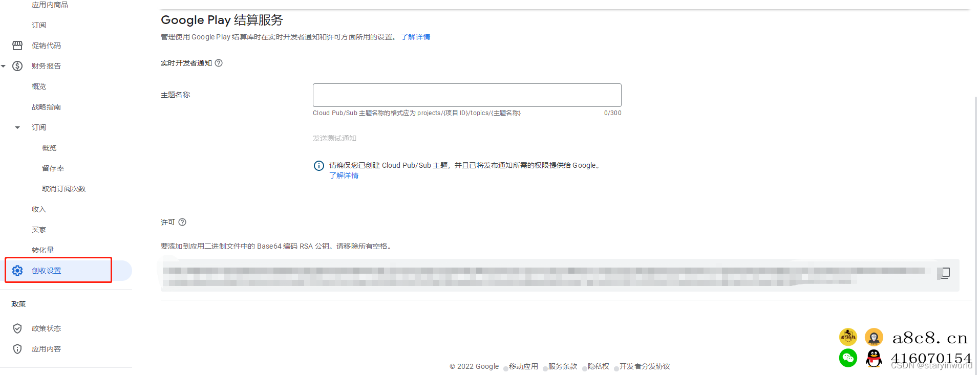Open 促销代码 menu item
The height and width of the screenshot is (375, 980).
[46, 46]
